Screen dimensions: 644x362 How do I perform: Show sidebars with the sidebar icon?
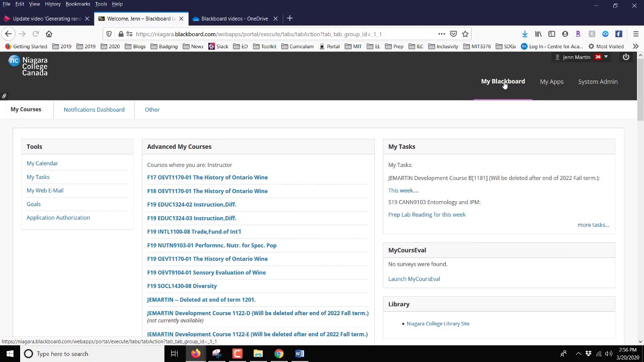tap(552, 34)
